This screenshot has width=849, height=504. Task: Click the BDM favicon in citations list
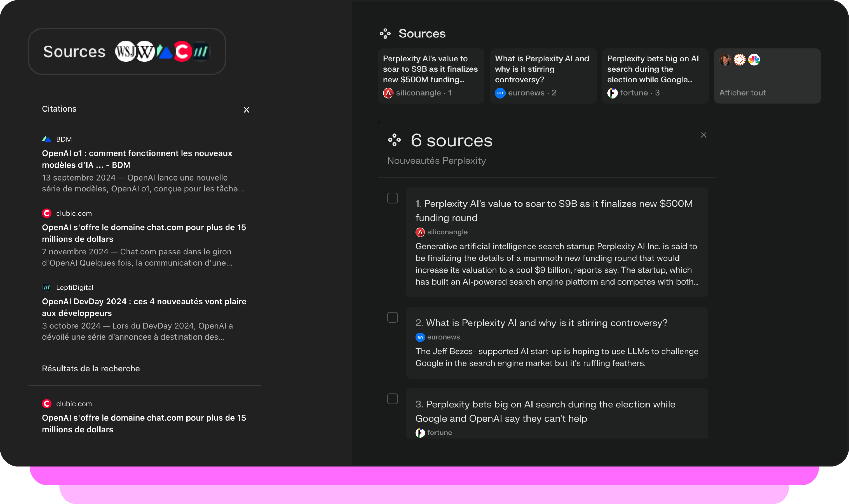point(46,139)
